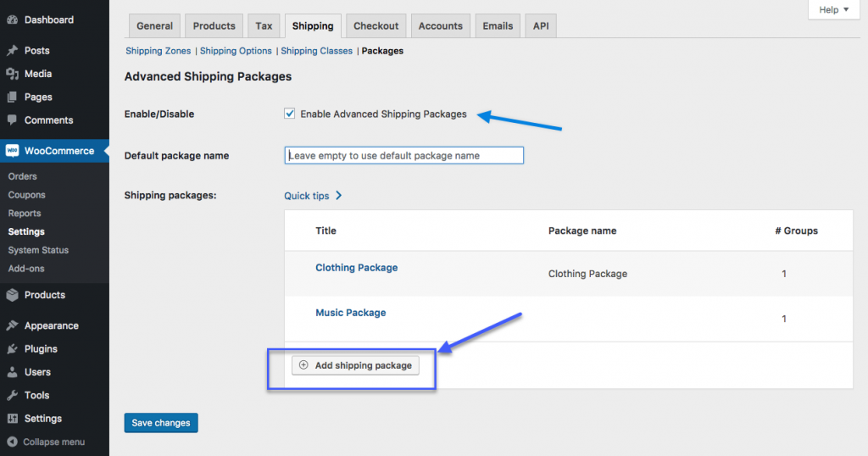Select the Shipping tab
This screenshot has height=456, width=868.
pyautogui.click(x=313, y=25)
